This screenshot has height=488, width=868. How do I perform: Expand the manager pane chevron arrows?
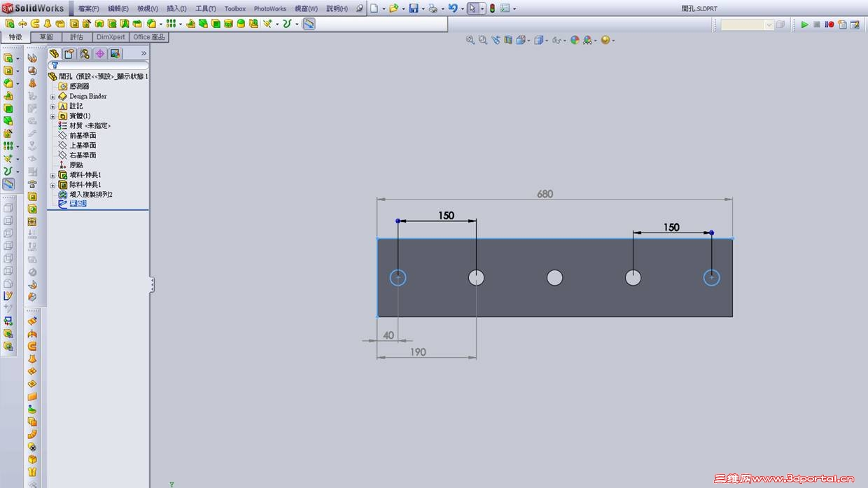pos(143,53)
